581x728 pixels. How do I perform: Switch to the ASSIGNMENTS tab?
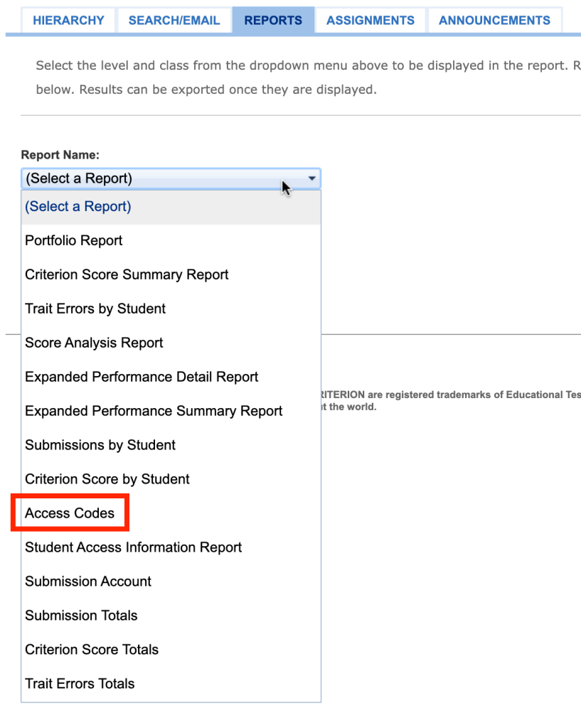371,20
